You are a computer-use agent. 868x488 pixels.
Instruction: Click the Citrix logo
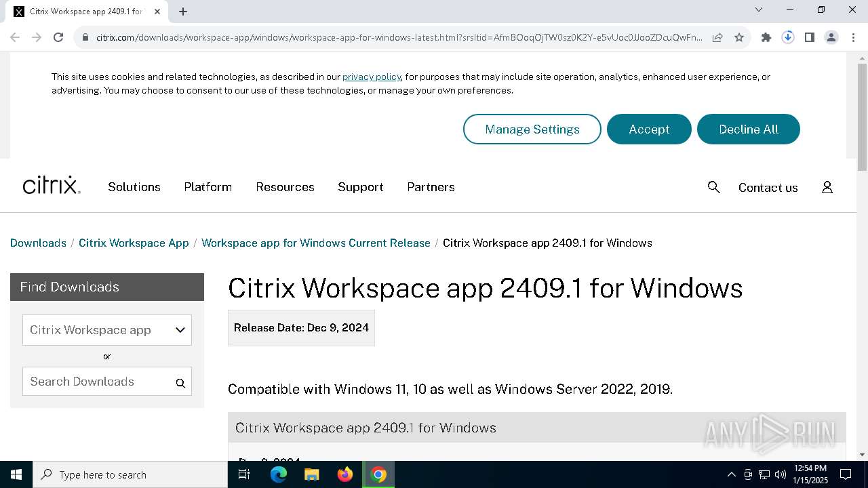(x=52, y=186)
